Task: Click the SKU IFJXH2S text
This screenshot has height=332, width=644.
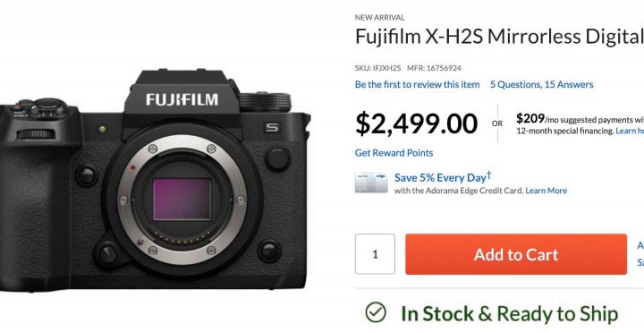Action: pyautogui.click(x=377, y=68)
